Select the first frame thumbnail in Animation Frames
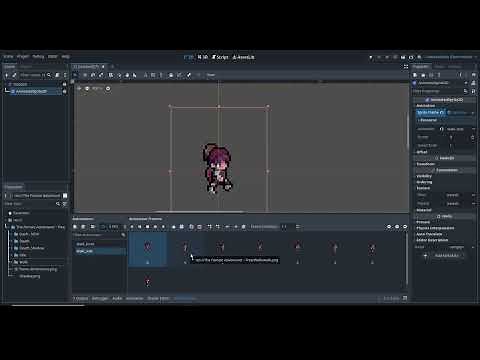480x360 pixels. point(148,249)
